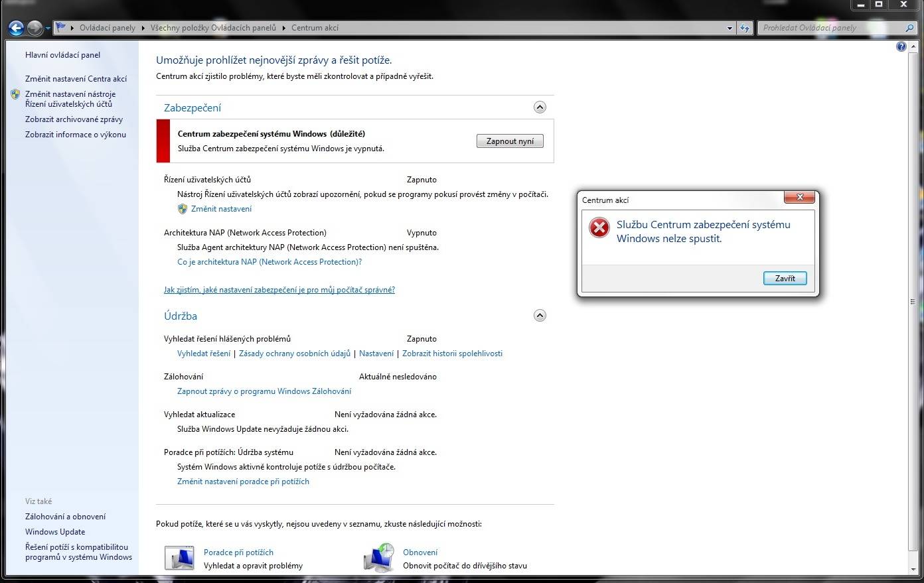Open the recent pages dropdown arrow
The height and width of the screenshot is (583, 924).
48,29
